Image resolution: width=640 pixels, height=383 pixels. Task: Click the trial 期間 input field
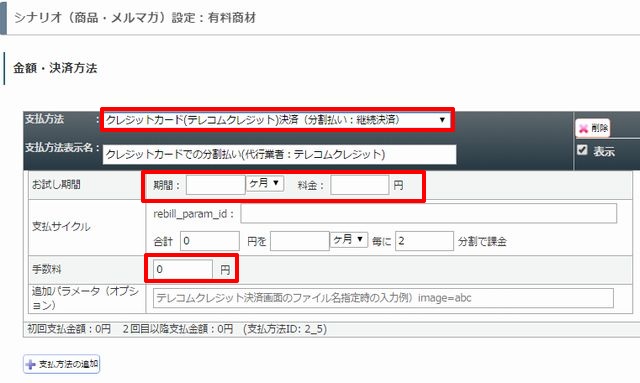coord(216,185)
